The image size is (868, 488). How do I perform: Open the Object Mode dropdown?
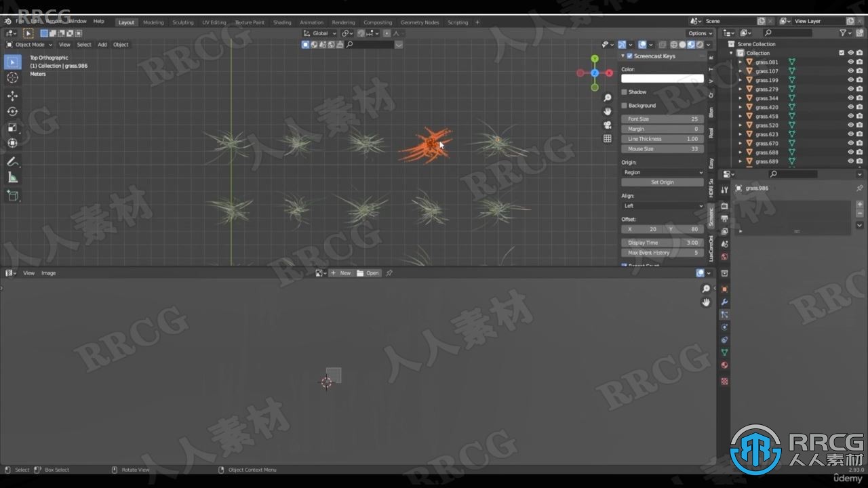(29, 45)
